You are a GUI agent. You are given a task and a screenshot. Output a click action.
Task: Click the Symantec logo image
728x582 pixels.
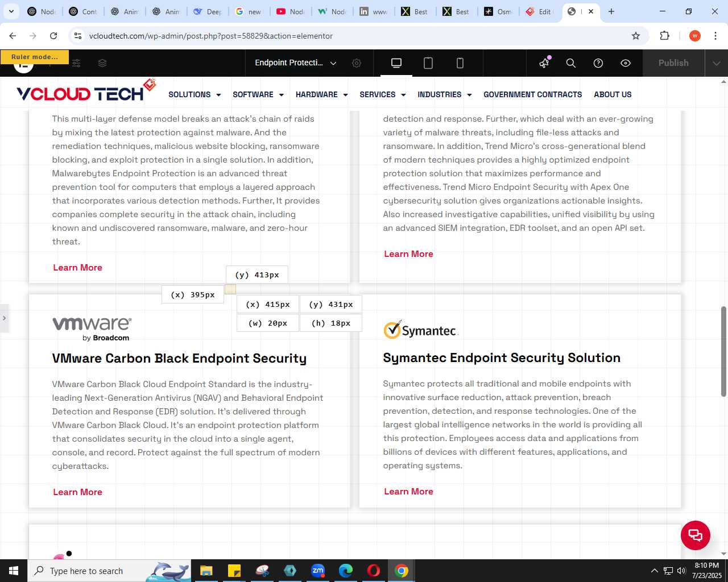[x=421, y=330]
